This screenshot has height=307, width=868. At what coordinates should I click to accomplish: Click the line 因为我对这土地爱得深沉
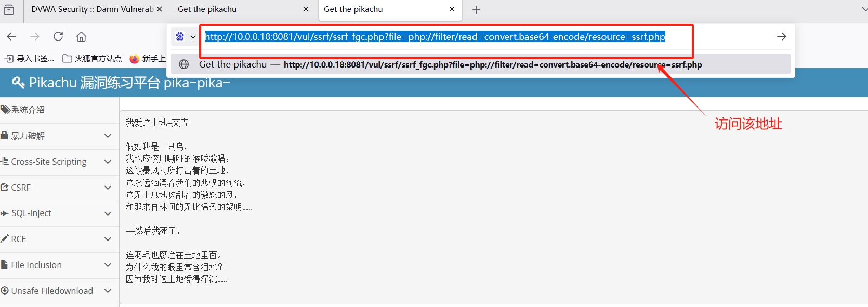pyautogui.click(x=176, y=279)
